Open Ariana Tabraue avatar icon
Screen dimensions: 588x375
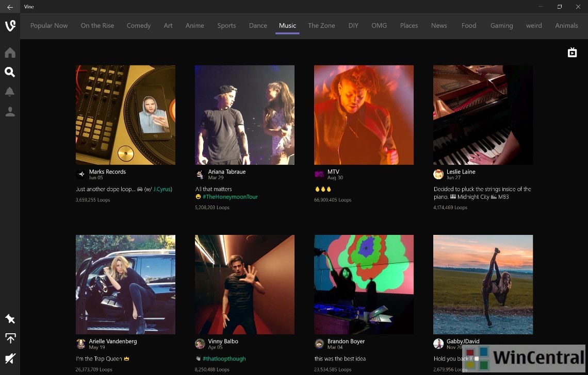click(200, 174)
